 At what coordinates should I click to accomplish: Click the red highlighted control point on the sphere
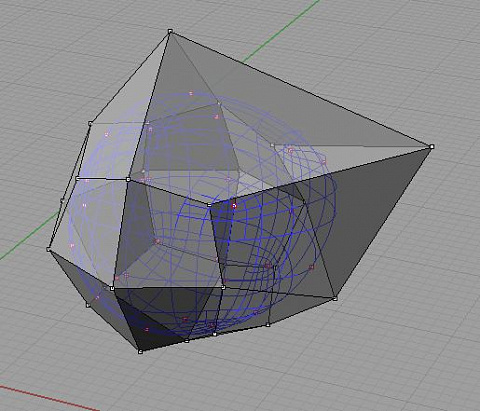tap(234, 206)
